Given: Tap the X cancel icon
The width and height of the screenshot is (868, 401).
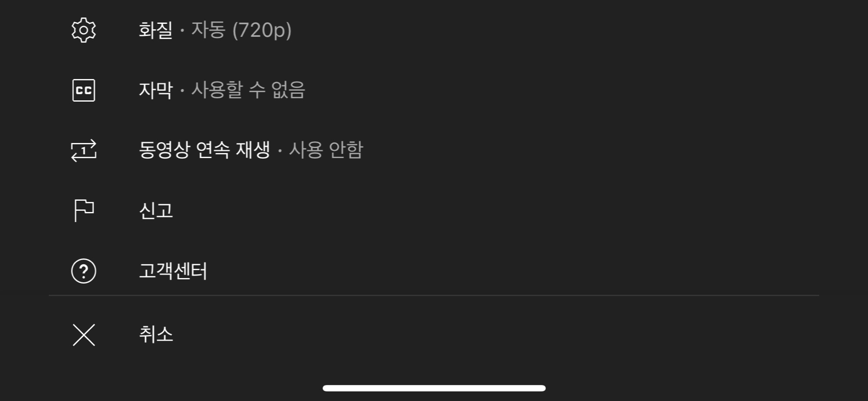Looking at the screenshot, I should pos(84,335).
